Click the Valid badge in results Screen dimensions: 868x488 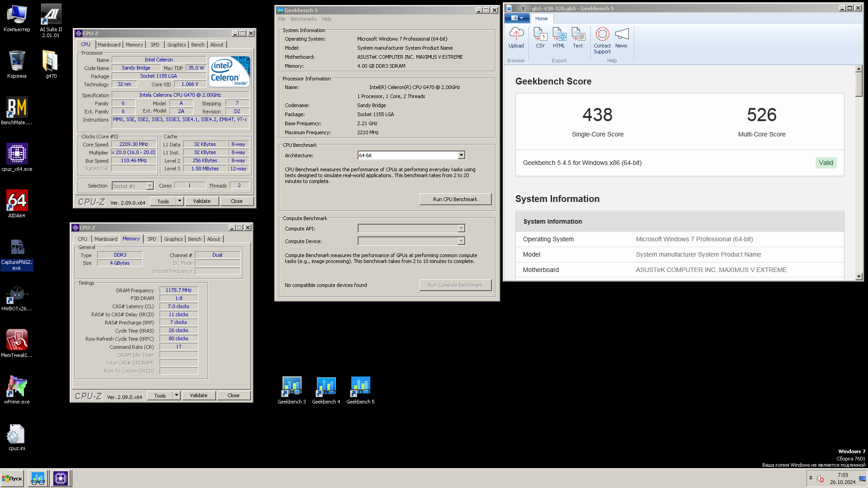(x=826, y=163)
